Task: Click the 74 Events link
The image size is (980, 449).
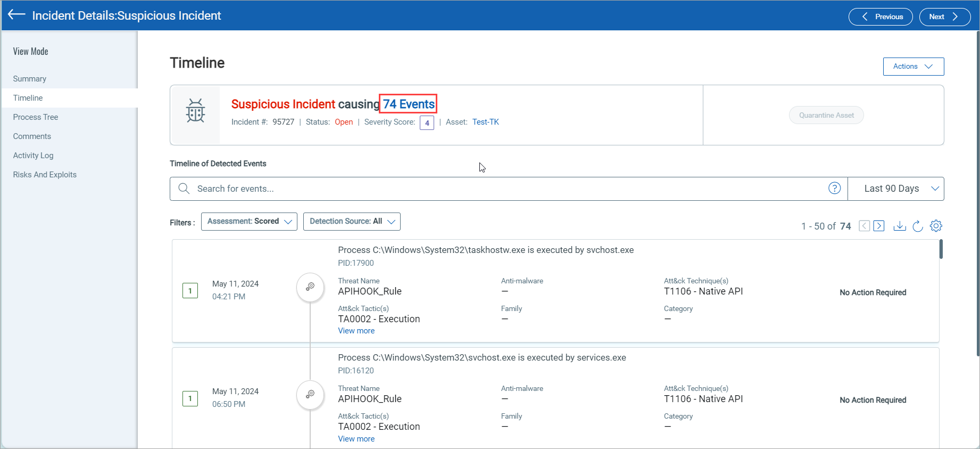Action: click(408, 104)
